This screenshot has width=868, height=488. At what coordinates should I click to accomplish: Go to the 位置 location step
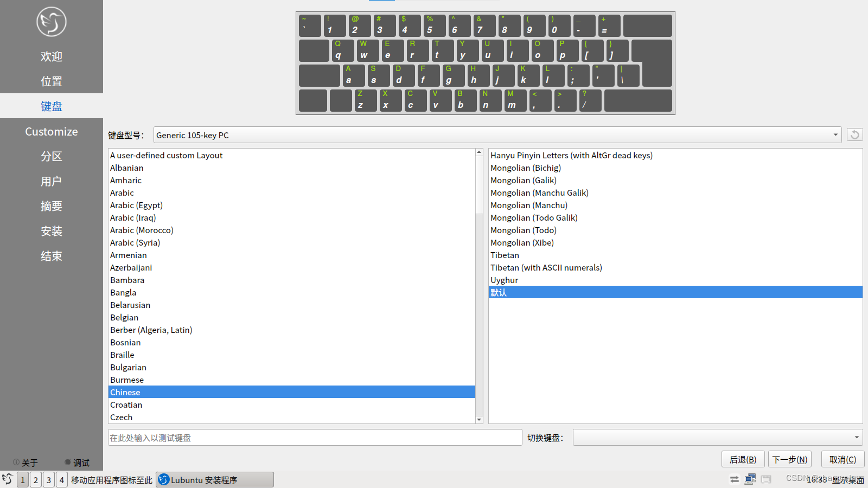pos(52,81)
